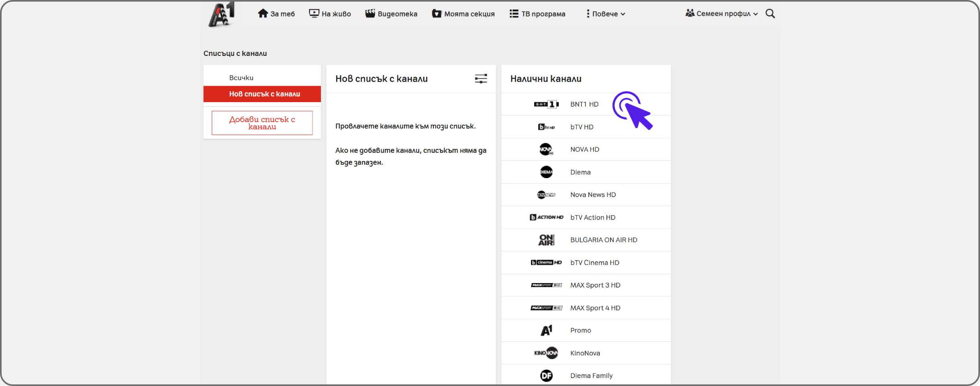
Task: Click the bTV Action HD logo
Action: click(x=546, y=217)
